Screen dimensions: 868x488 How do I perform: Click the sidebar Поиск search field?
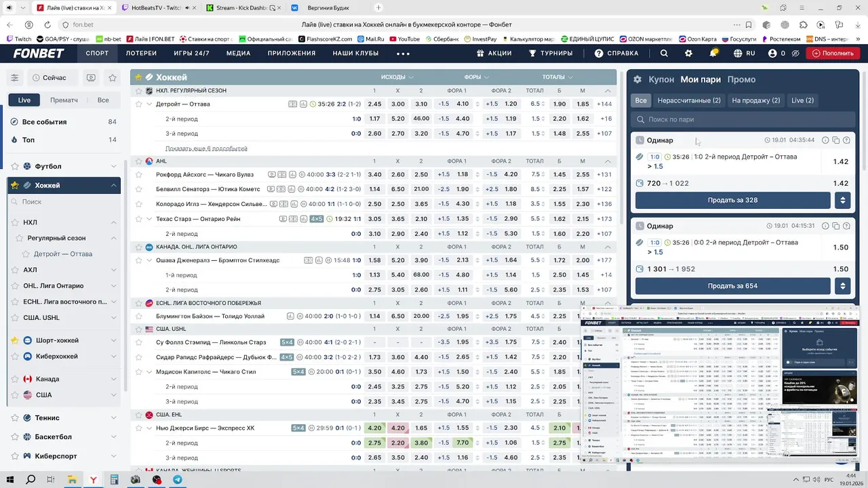64,202
